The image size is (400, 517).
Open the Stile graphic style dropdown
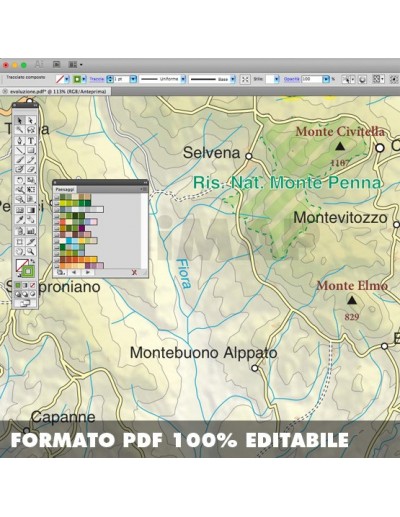pos(277,79)
